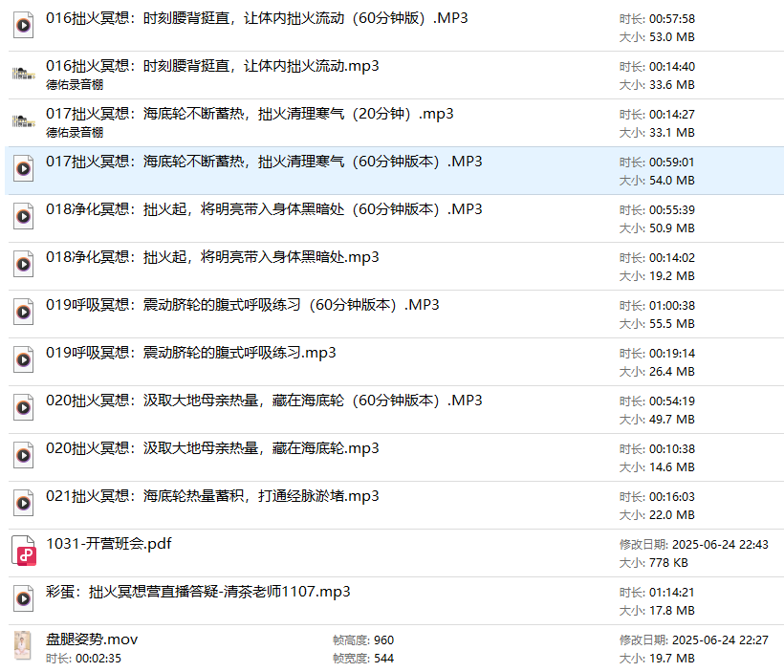Click the PDF icon of 1031-开营班会.pdf
This screenshot has height=672, width=784.
point(24,552)
